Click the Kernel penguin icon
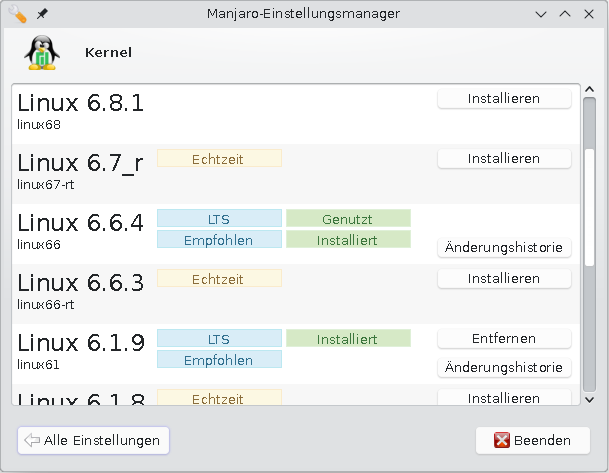Image resolution: width=609 pixels, height=473 pixels. [40, 53]
